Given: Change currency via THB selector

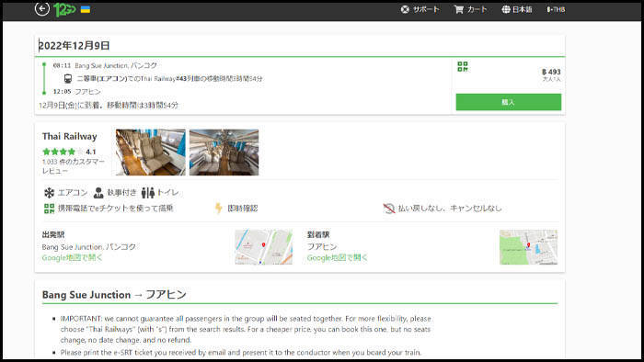Looking at the screenshot, I should point(556,9).
